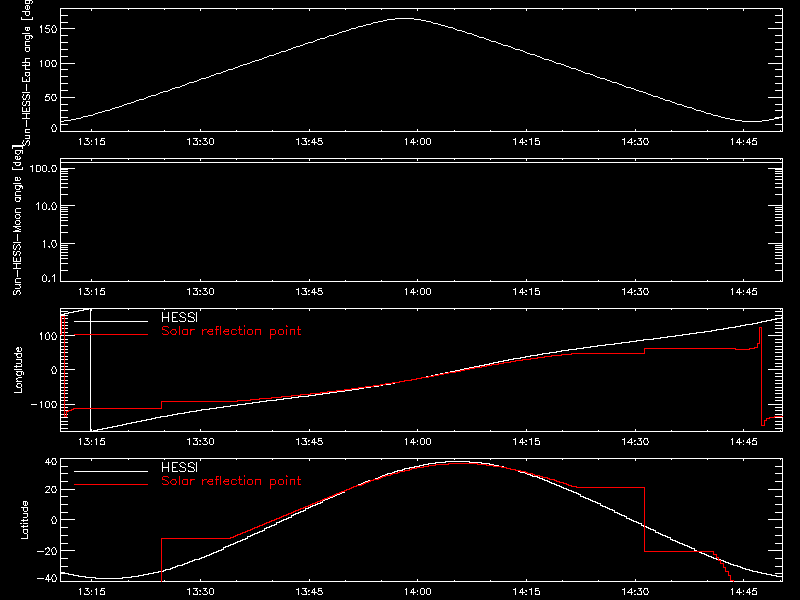Click 14:15 under the Earth angle plot

pos(527,142)
